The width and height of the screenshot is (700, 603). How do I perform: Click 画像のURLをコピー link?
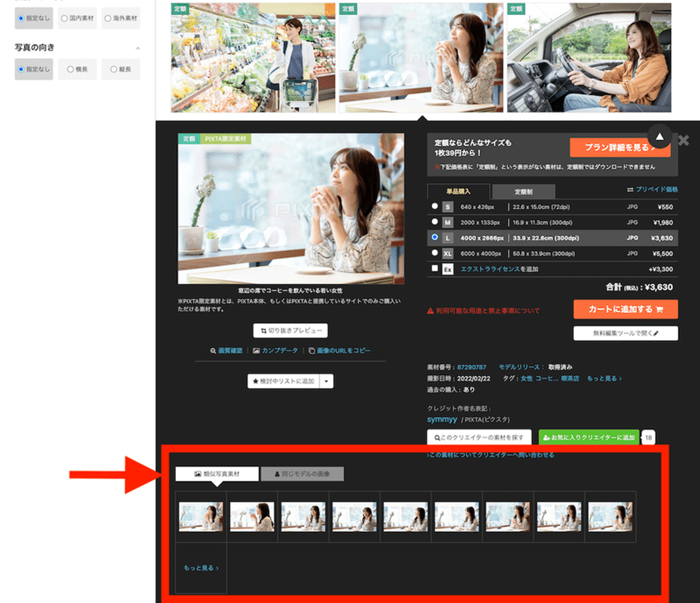[x=340, y=351]
